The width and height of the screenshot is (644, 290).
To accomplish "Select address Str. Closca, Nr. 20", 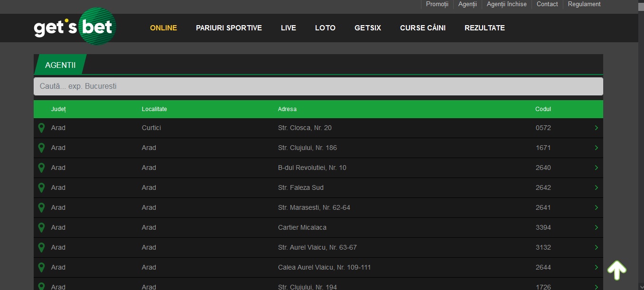I will click(x=305, y=128).
